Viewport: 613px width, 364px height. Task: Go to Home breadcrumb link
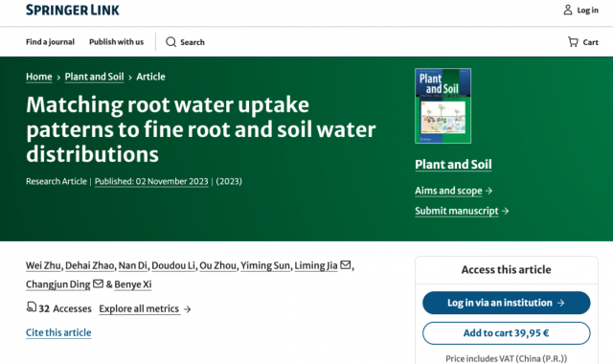pyautogui.click(x=38, y=77)
